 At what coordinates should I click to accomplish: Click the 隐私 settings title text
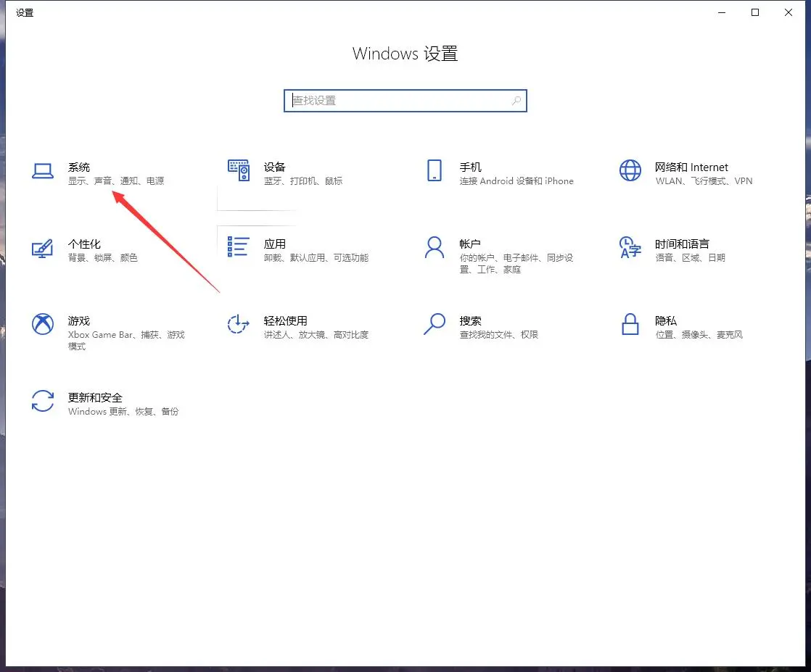[666, 320]
